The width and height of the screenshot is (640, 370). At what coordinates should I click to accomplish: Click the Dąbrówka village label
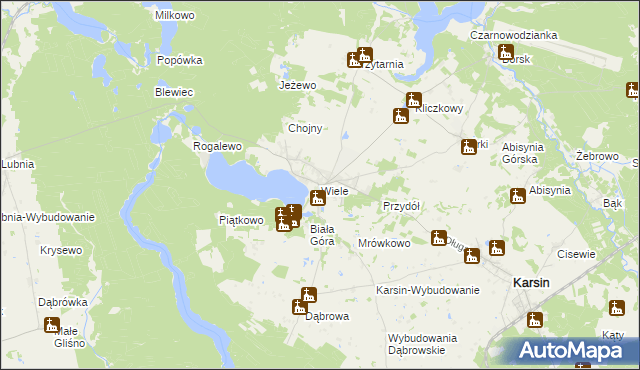coord(63,302)
